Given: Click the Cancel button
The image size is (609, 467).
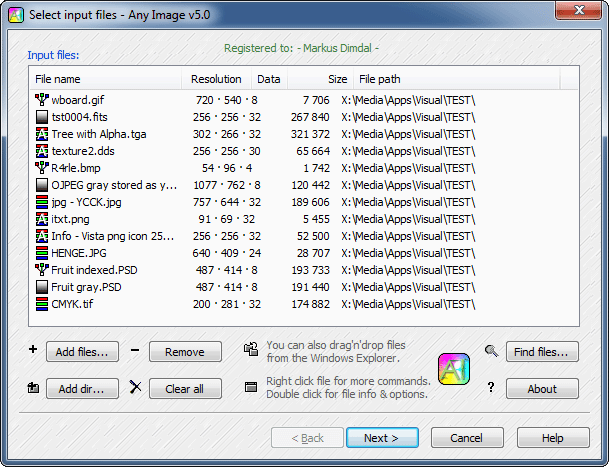Looking at the screenshot, I should 467,438.
